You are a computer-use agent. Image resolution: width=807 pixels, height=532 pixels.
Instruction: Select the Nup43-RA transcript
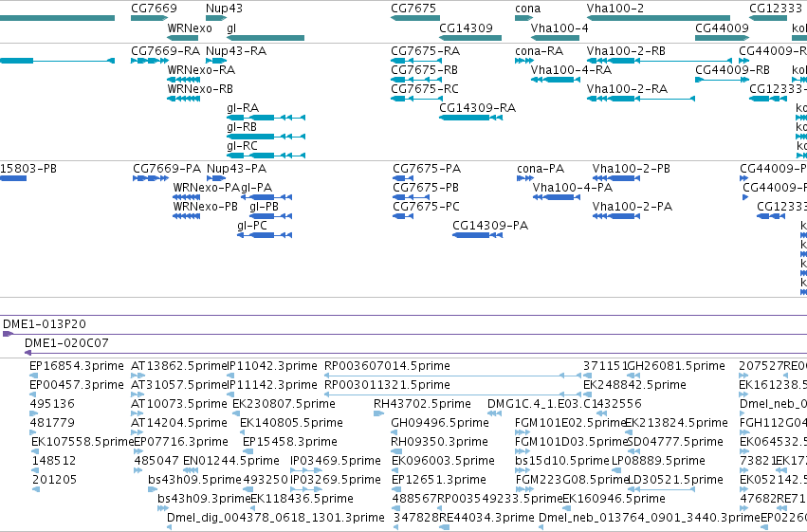216,61
